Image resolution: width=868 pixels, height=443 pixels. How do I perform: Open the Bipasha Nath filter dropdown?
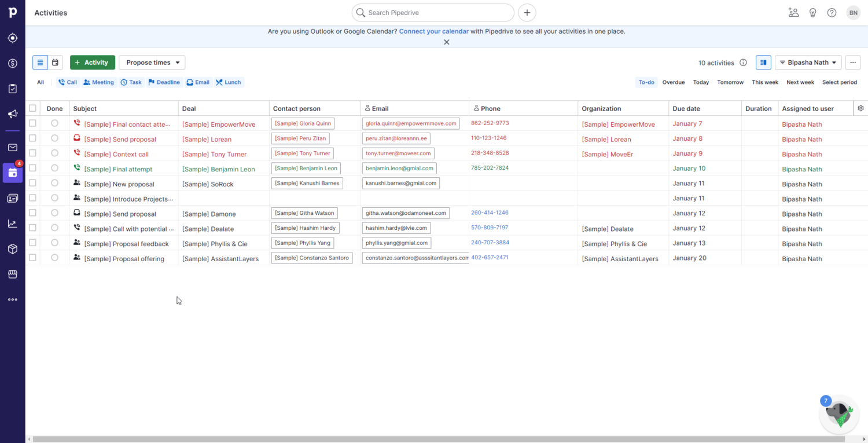(x=808, y=63)
